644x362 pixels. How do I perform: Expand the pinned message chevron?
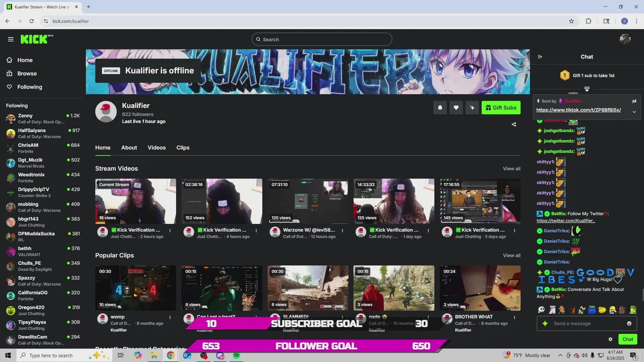click(x=634, y=112)
